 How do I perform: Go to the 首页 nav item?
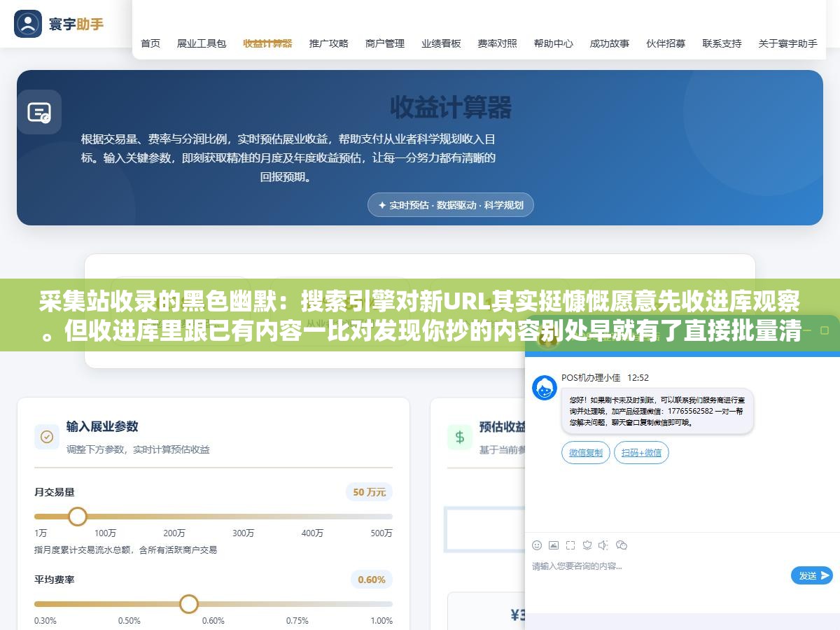[150, 43]
